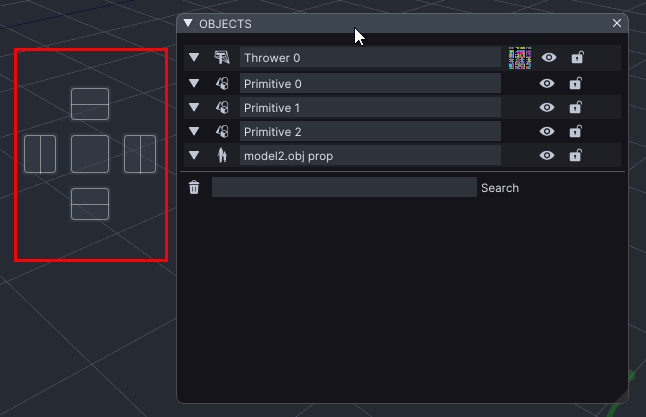Image resolution: width=646 pixels, height=417 pixels.
Task: Toggle visibility of Primitive 0
Action: pyautogui.click(x=547, y=83)
